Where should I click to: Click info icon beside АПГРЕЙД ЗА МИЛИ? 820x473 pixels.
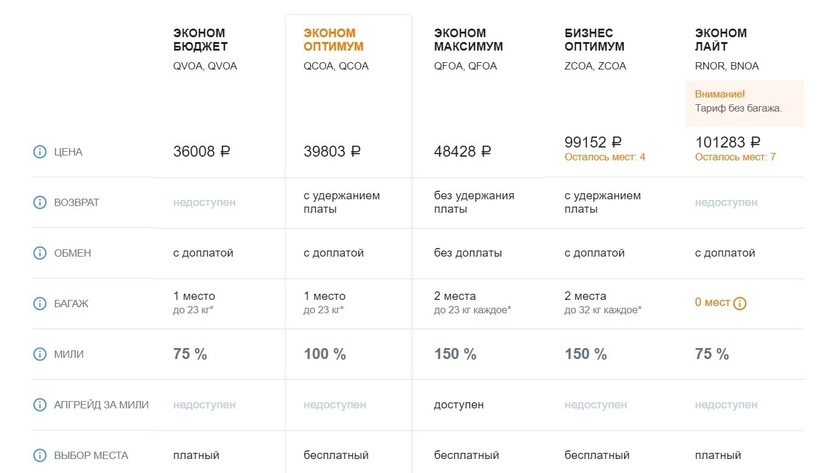point(40,405)
